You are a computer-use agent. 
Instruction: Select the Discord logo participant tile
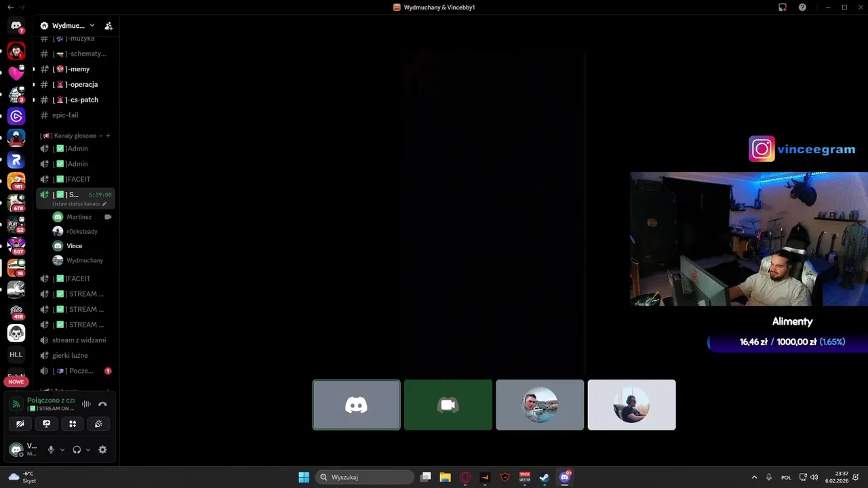(357, 405)
